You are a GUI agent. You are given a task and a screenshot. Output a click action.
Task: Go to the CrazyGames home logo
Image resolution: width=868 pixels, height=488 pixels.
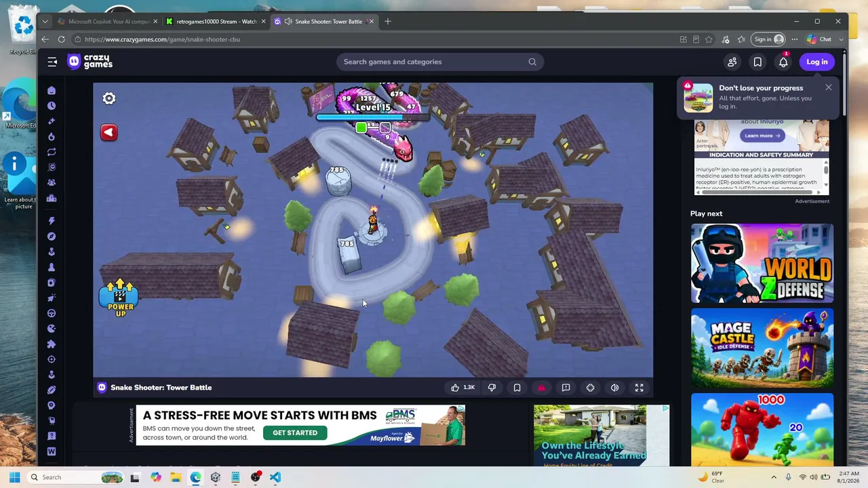[x=90, y=62]
